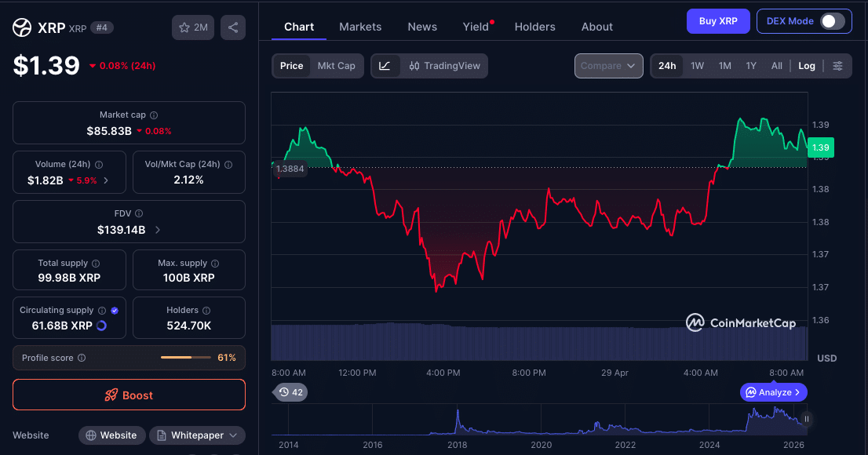Click the Analyze button

pyautogui.click(x=773, y=392)
